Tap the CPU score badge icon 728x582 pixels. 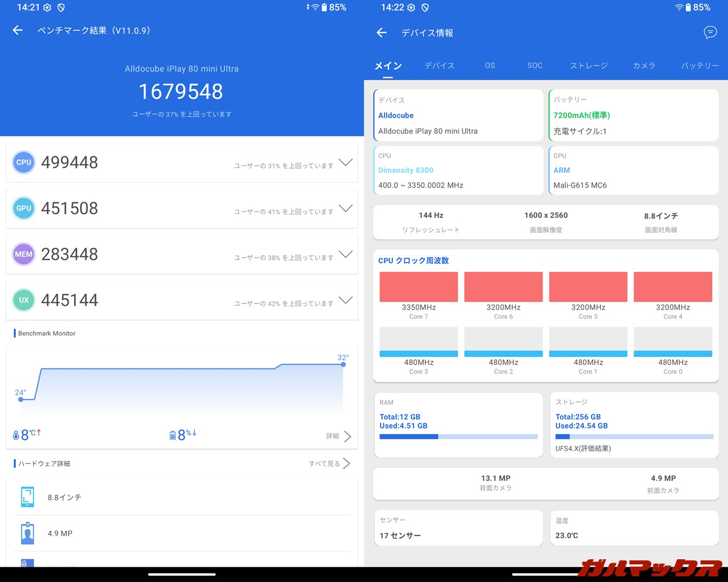[24, 163]
